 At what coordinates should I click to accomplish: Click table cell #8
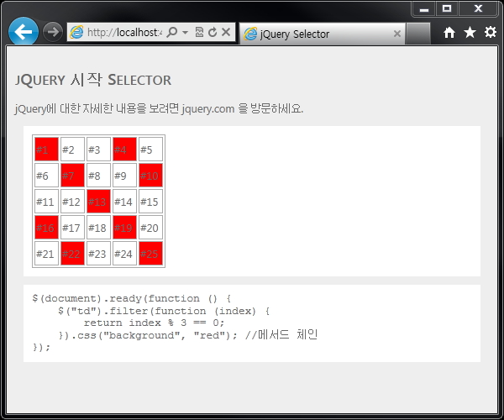pos(98,175)
